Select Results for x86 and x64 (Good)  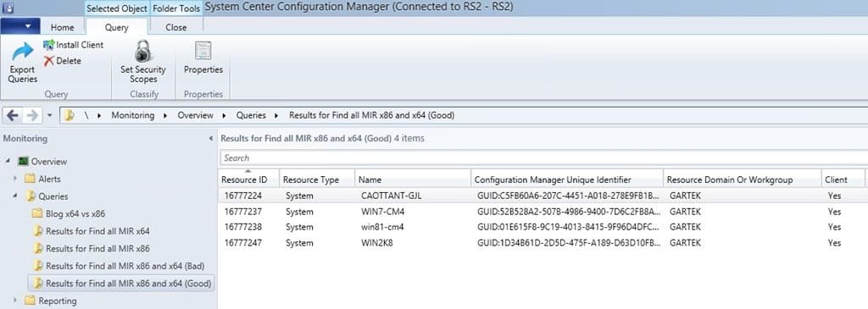pos(129,283)
